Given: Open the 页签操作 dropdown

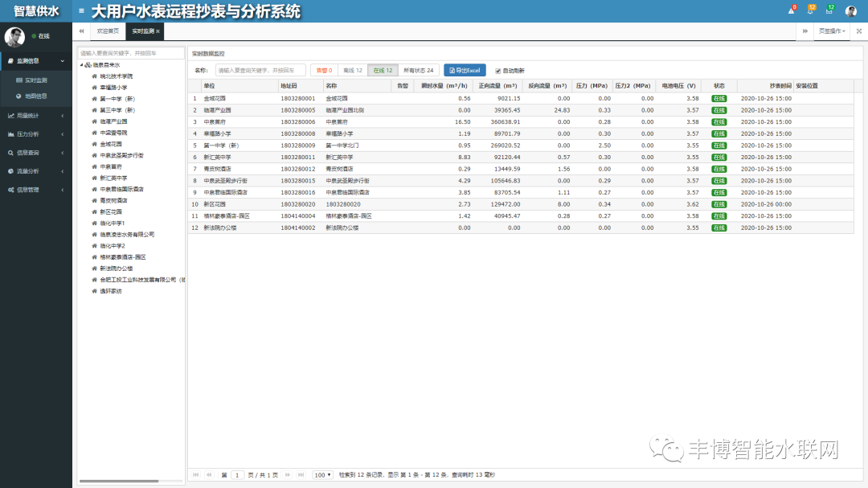Looking at the screenshot, I should [831, 31].
